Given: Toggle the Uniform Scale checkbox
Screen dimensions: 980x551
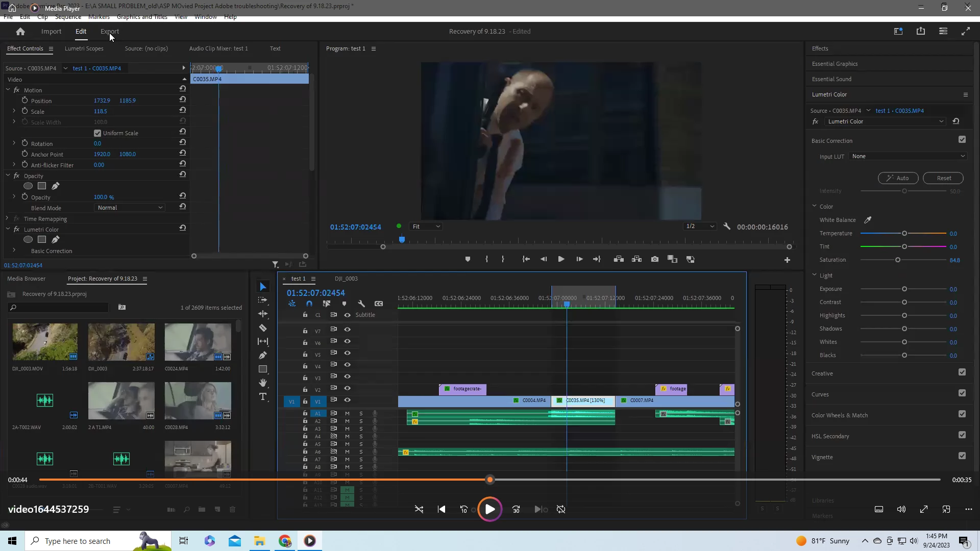Looking at the screenshot, I should pos(97,133).
